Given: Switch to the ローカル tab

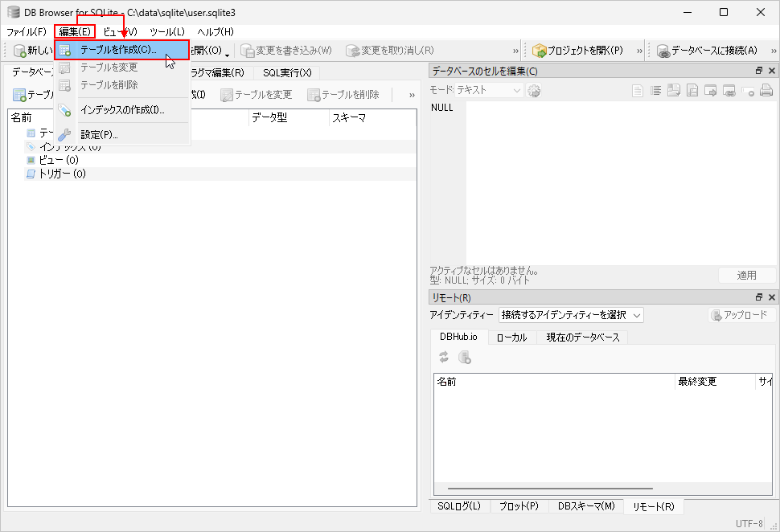Looking at the screenshot, I should tap(511, 338).
